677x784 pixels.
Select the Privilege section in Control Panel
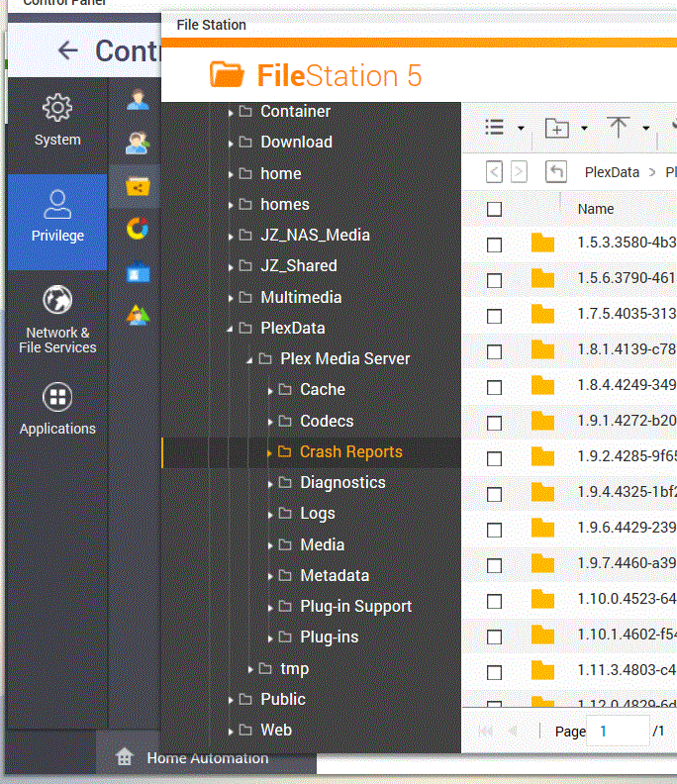pyautogui.click(x=57, y=222)
